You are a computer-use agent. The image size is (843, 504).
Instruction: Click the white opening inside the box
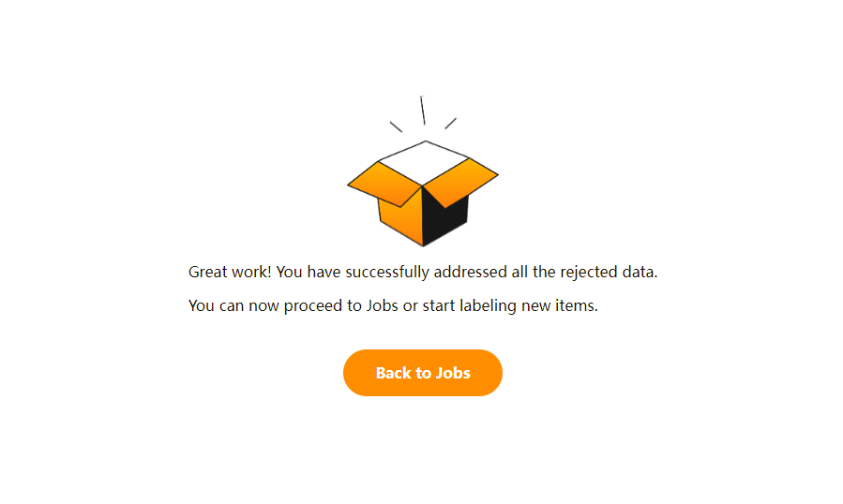click(424, 162)
